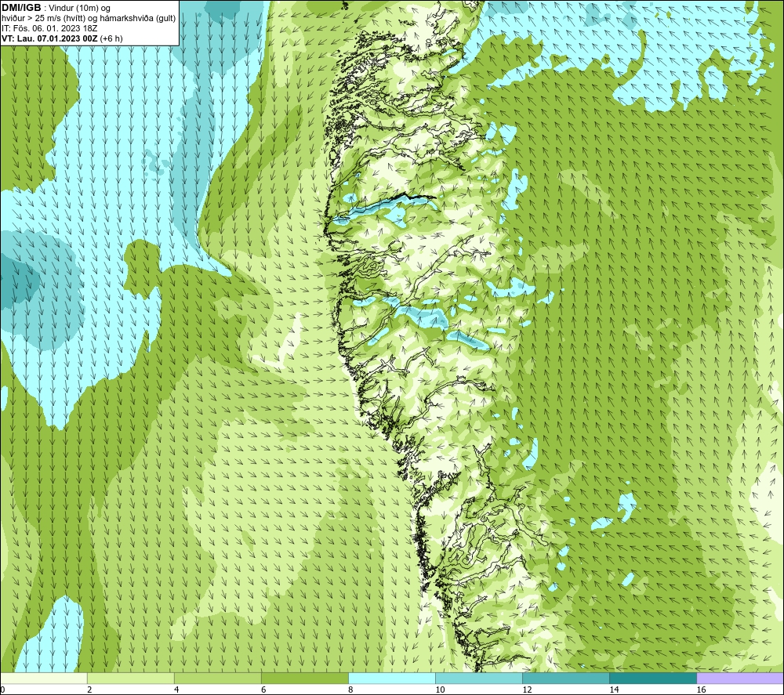
Task: Click the 10–12 m/s cyan legend swatch
Action: 479,678
